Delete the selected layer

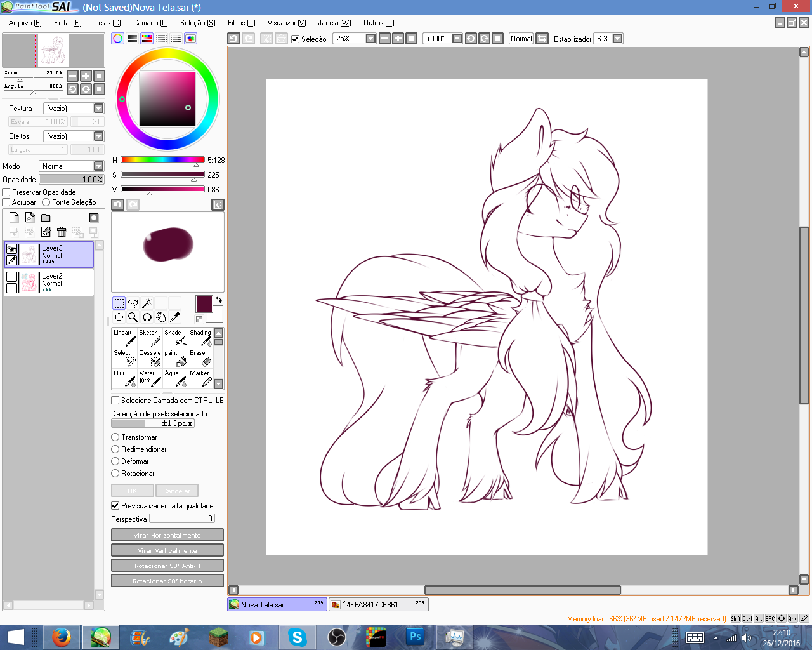tap(62, 232)
